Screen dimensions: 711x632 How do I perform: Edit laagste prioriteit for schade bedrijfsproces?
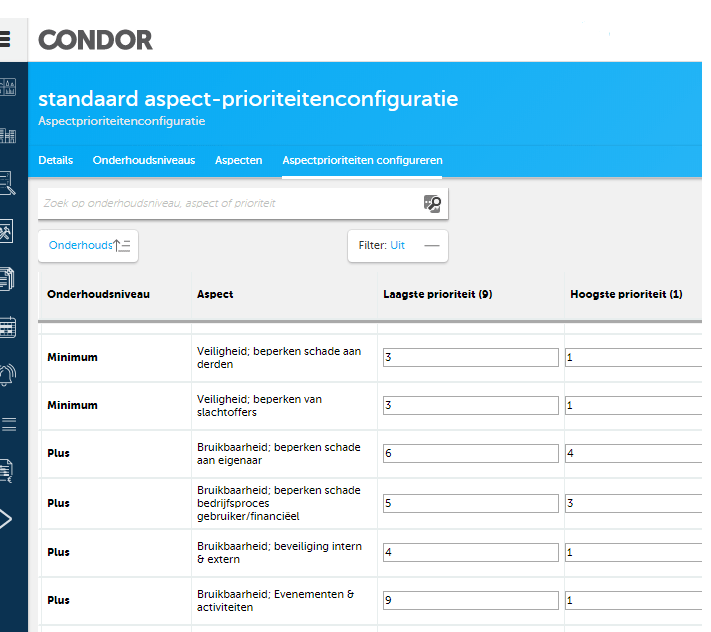pos(471,503)
